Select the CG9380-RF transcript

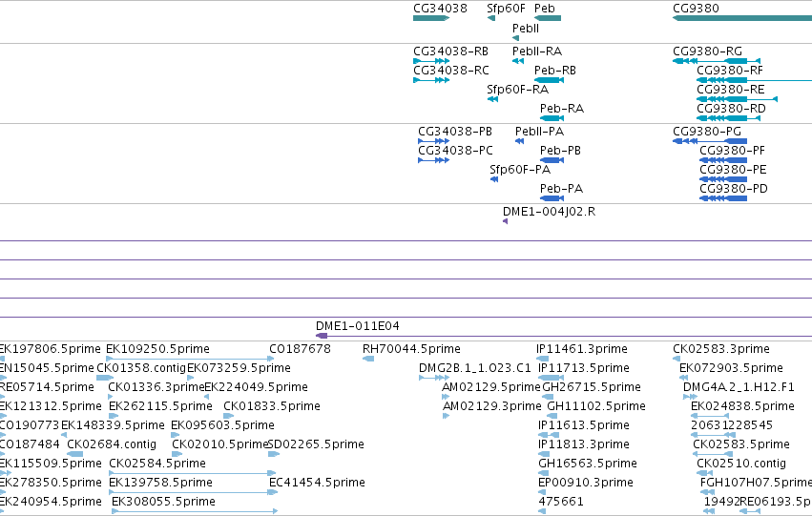[754, 80]
